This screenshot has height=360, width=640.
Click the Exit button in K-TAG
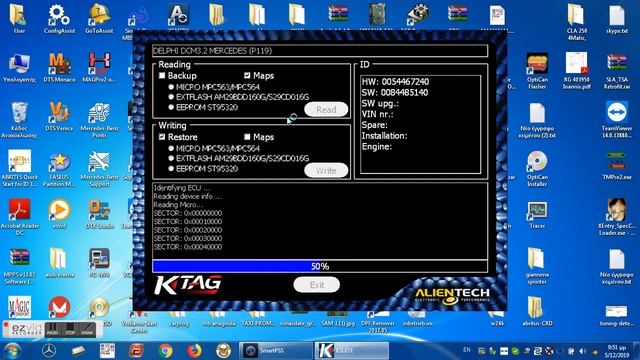316,285
